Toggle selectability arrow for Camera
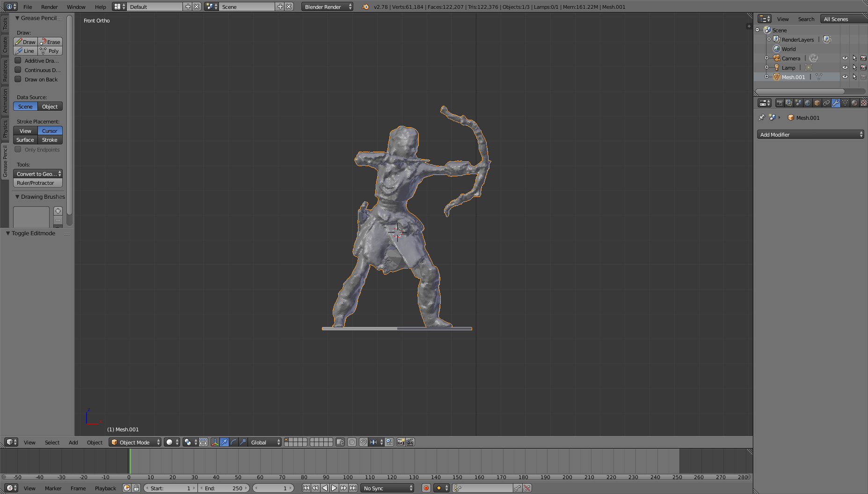This screenshot has width=868, height=494. point(854,58)
